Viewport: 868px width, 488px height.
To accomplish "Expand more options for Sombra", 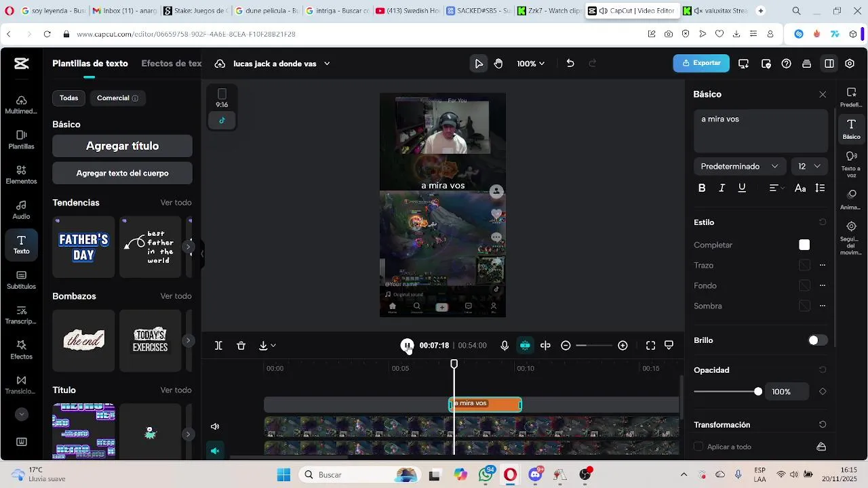I will (823, 306).
